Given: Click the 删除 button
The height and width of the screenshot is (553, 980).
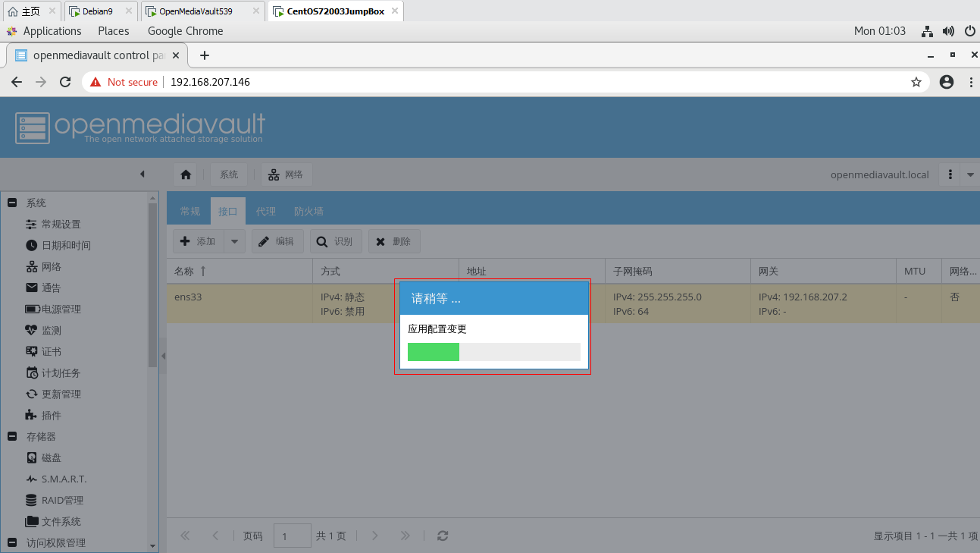Looking at the screenshot, I should pyautogui.click(x=394, y=241).
